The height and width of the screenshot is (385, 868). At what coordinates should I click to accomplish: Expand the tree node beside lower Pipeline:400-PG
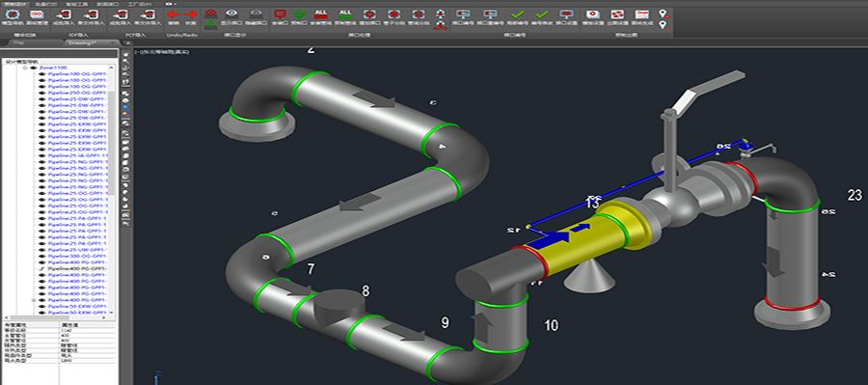coord(35,300)
